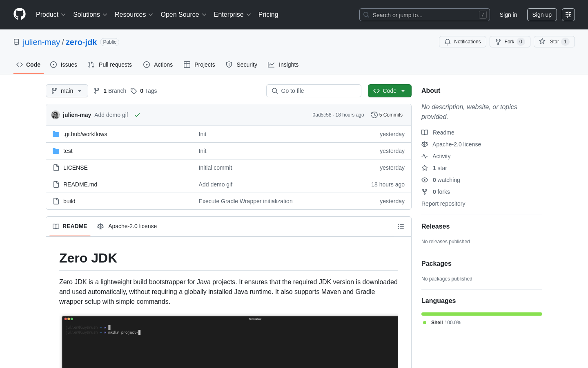The image size is (588, 368).
Task: Click the Releases heading link
Action: pyautogui.click(x=435, y=227)
